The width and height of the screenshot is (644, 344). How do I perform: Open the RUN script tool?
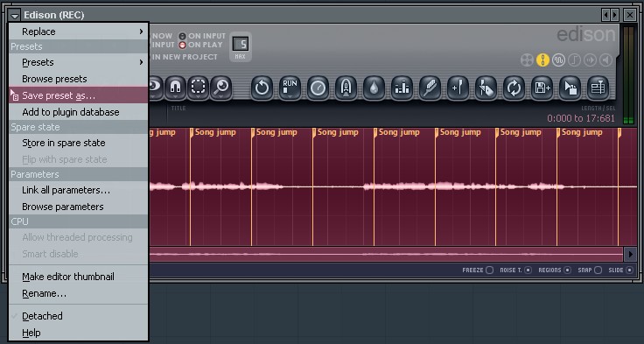point(290,88)
